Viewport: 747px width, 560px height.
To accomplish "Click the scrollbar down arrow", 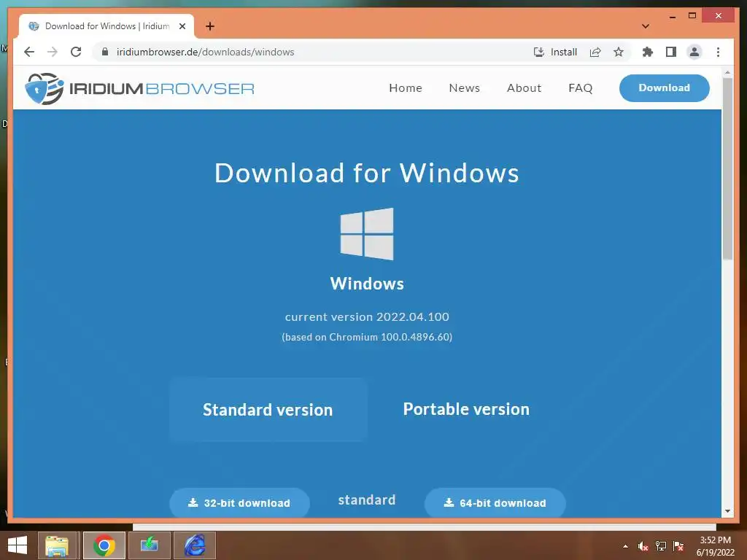I will (x=727, y=511).
